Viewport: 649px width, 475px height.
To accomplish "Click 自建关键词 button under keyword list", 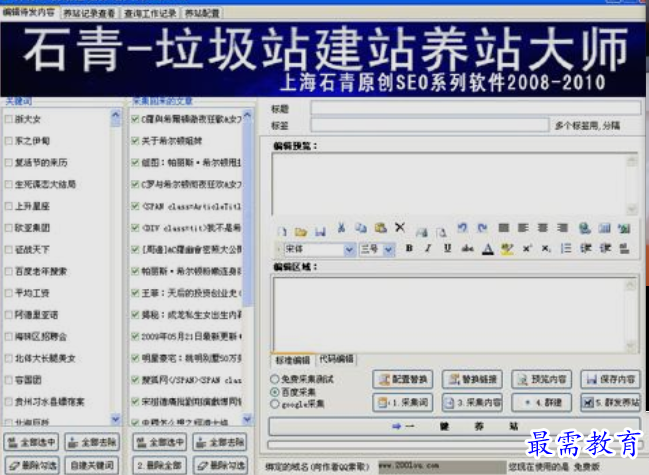I will [x=92, y=465].
